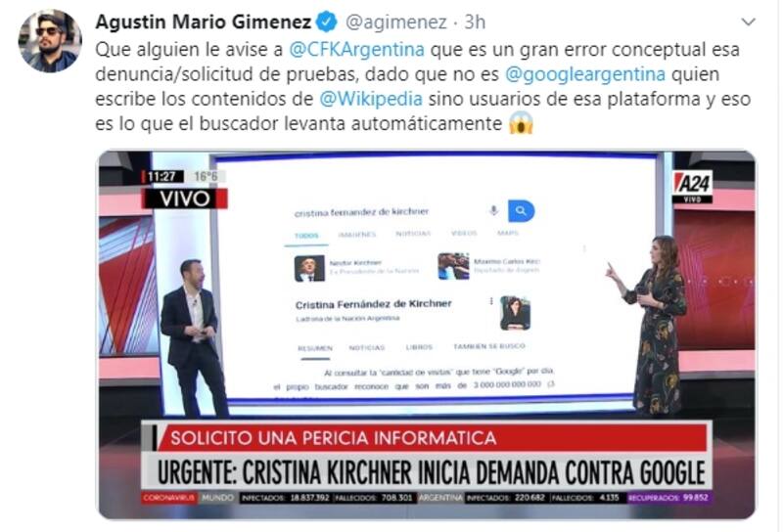This screenshot has height=532, width=783.
Task: Open the @Wikipedia mention
Action: point(371,99)
